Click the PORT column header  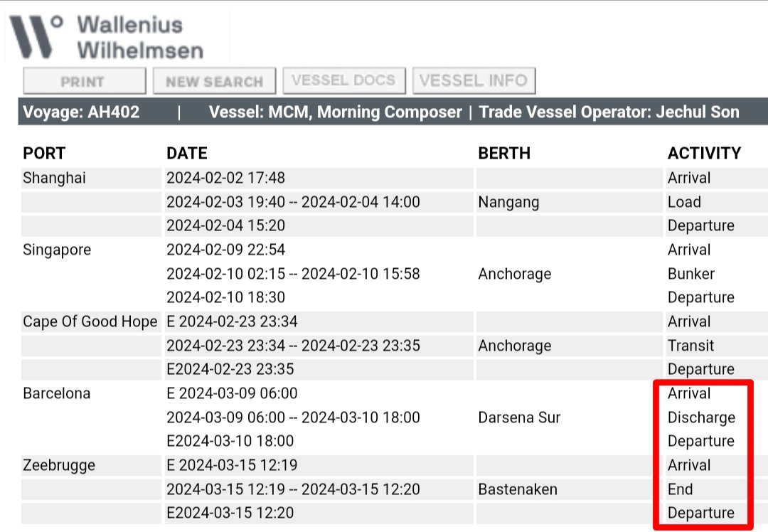pyautogui.click(x=44, y=154)
